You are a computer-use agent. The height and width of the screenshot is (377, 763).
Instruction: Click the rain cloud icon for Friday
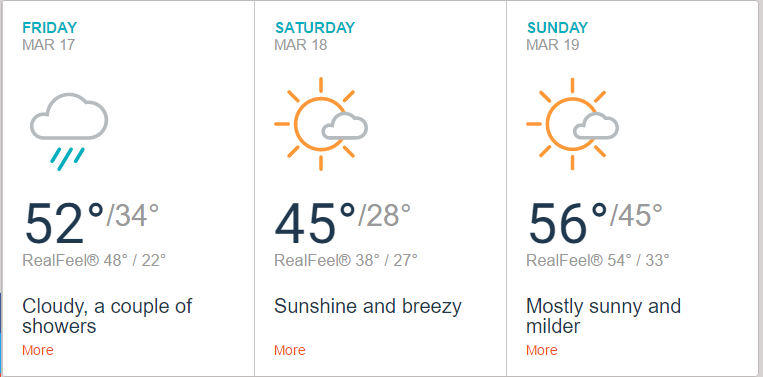(69, 131)
